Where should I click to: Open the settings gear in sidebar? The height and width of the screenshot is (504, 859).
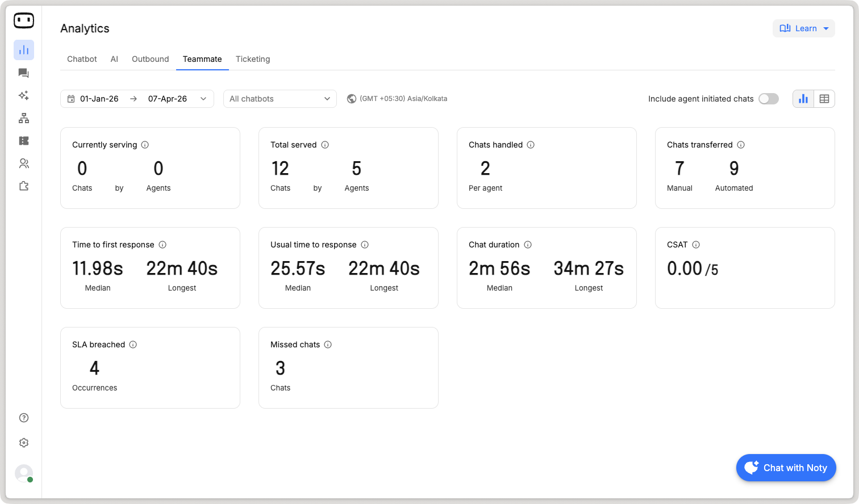point(24,443)
